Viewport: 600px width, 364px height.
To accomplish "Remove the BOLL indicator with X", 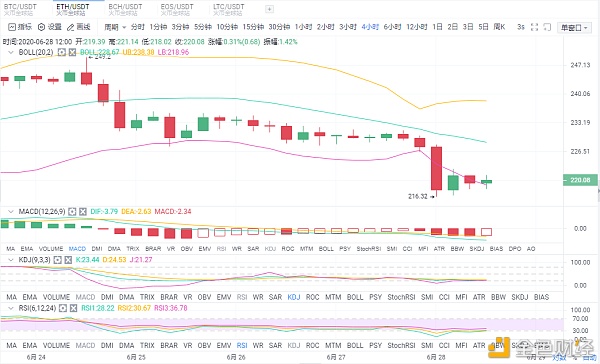I will point(72,52).
